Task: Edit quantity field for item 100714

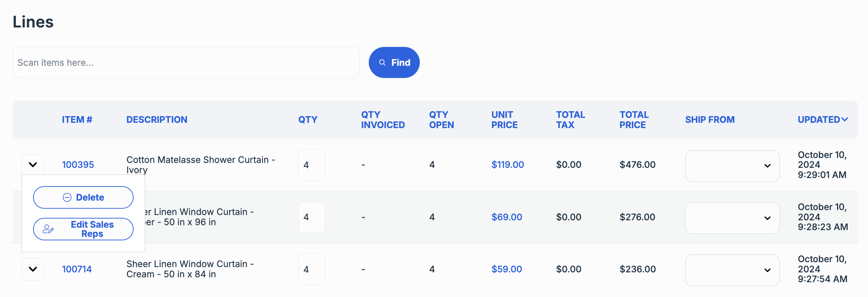Action: (311, 269)
